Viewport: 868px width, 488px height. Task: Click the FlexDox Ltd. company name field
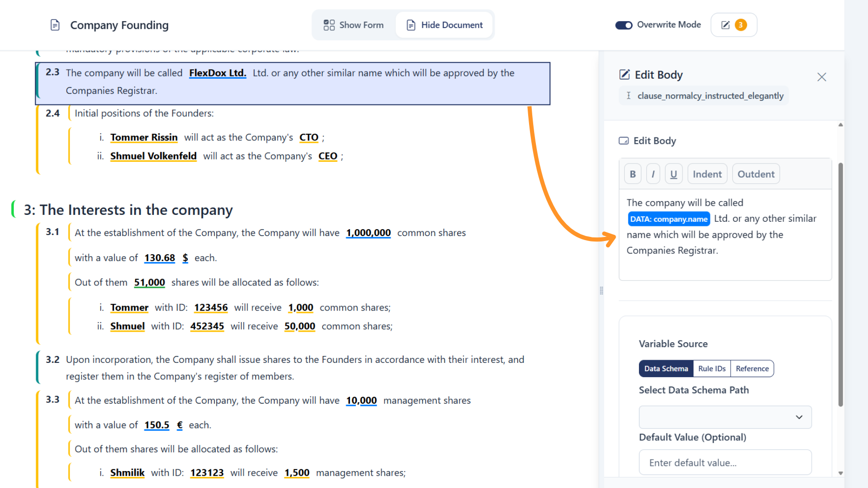click(x=218, y=73)
